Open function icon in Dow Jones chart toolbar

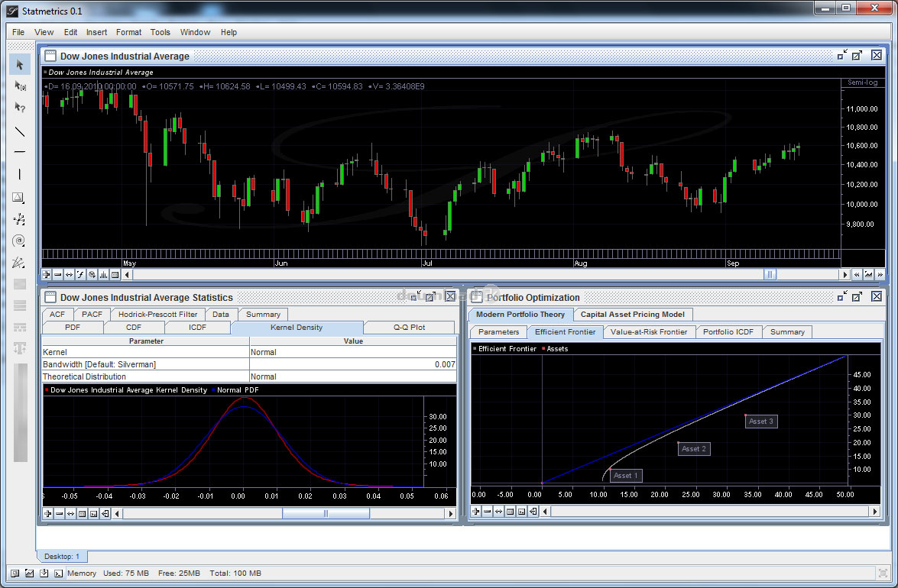click(x=81, y=275)
